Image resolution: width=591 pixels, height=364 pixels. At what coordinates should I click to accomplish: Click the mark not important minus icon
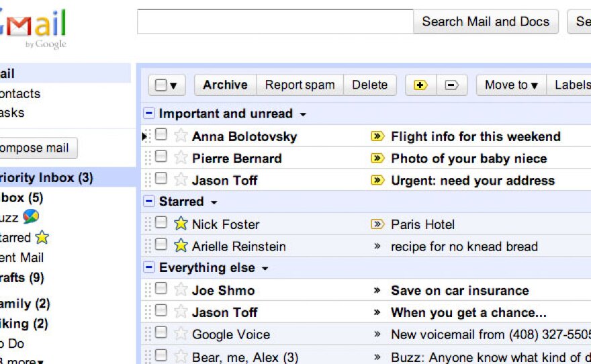click(452, 85)
